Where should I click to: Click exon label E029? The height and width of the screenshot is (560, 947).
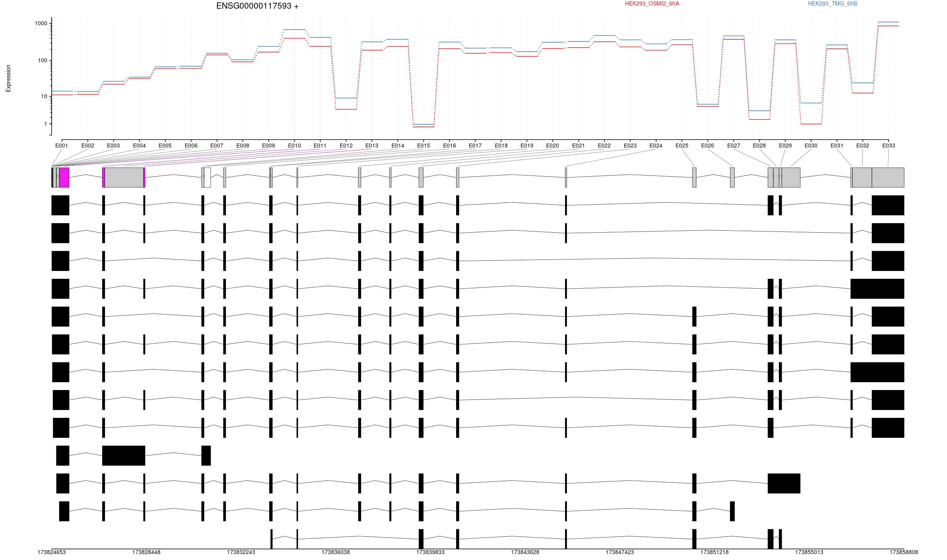[x=785, y=146]
